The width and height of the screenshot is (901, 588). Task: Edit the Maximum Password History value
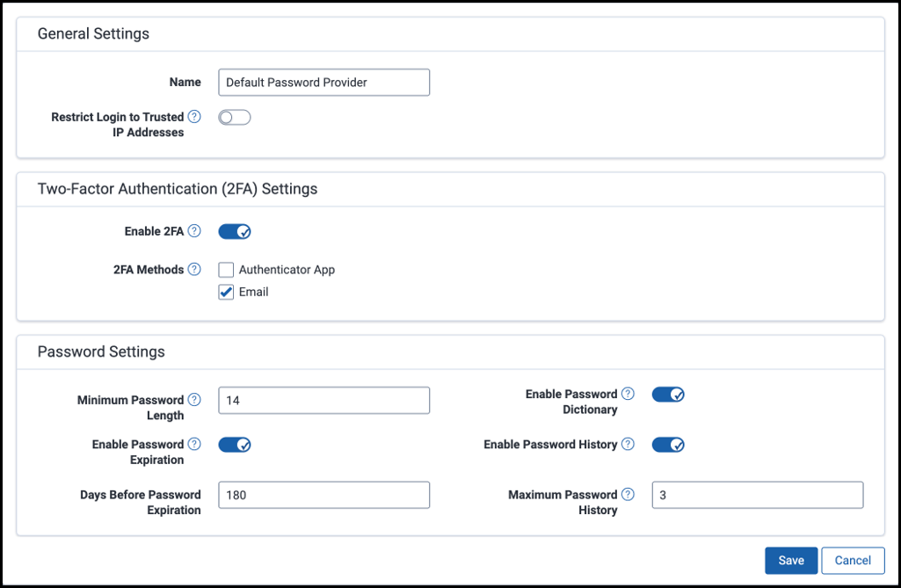point(758,495)
